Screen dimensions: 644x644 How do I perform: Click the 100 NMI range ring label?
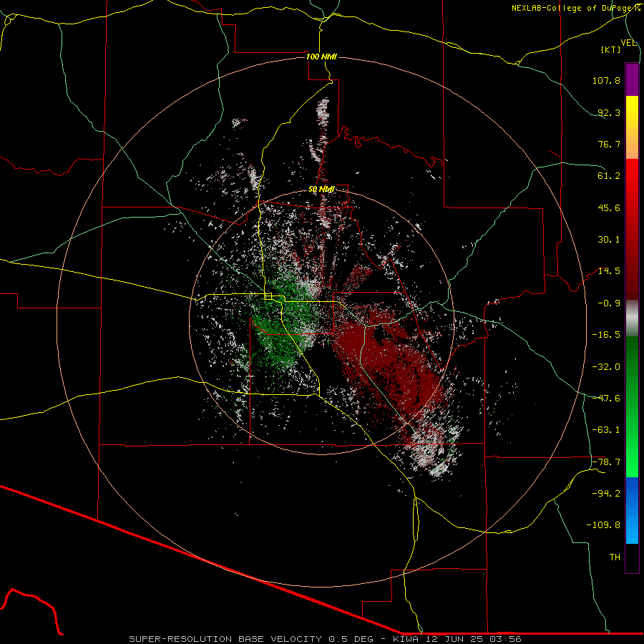pyautogui.click(x=321, y=57)
